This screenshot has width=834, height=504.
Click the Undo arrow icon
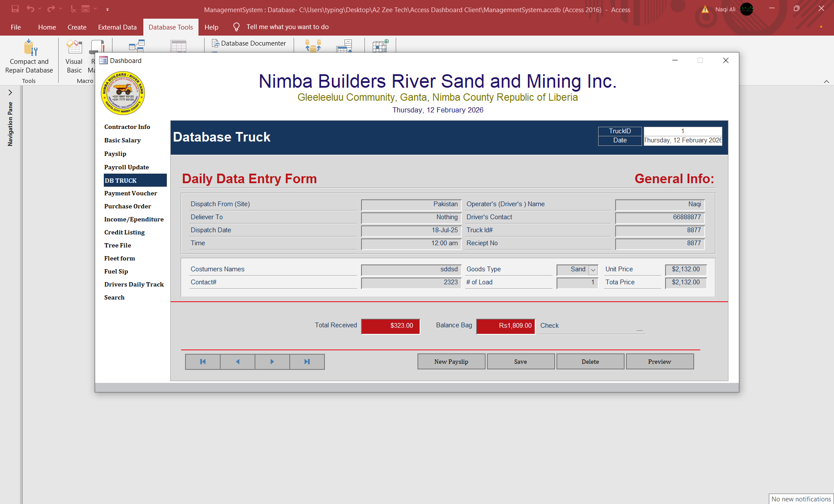[30, 9]
